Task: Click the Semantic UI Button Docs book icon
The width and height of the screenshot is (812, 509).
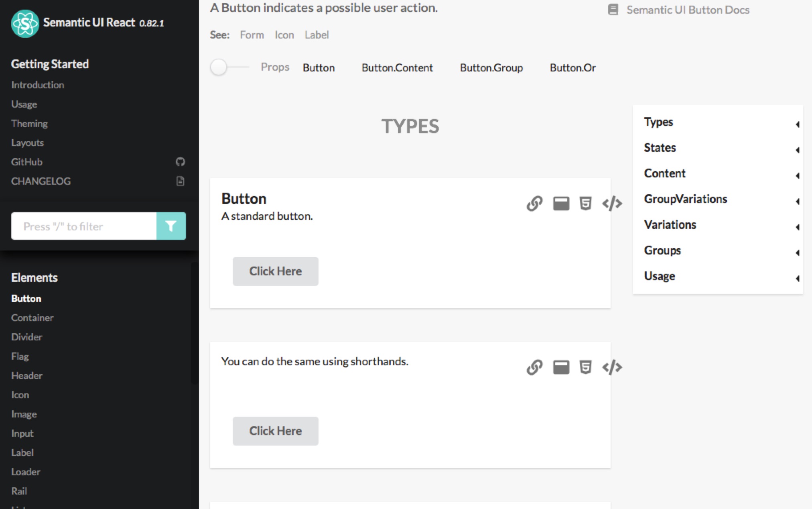Action: pos(613,10)
